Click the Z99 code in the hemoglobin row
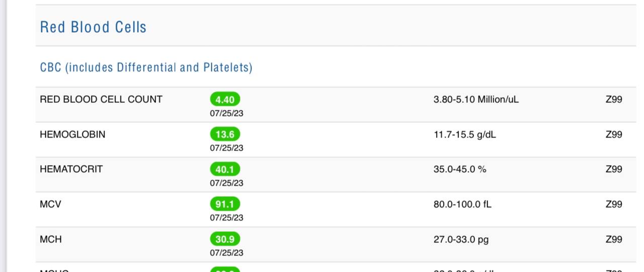644x272 pixels. click(x=614, y=134)
